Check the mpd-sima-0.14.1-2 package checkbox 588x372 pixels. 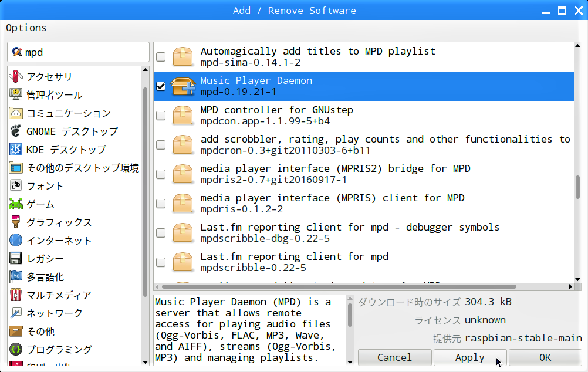click(x=161, y=57)
